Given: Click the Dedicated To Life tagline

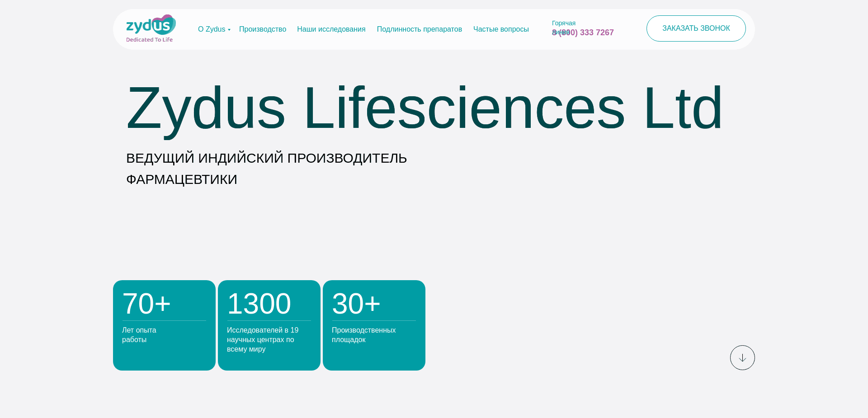Looking at the screenshot, I should pyautogui.click(x=150, y=40).
